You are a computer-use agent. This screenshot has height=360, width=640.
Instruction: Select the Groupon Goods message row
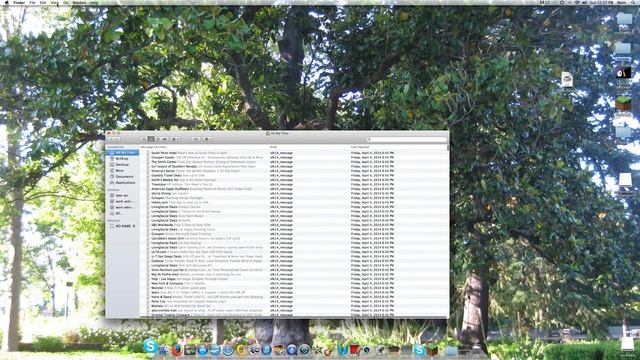(294, 158)
